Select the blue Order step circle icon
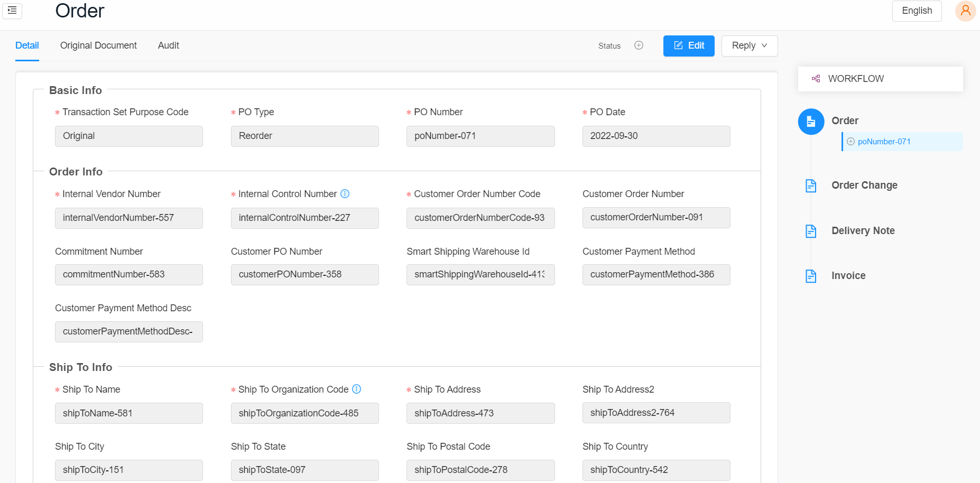This screenshot has height=483, width=980. [811, 122]
